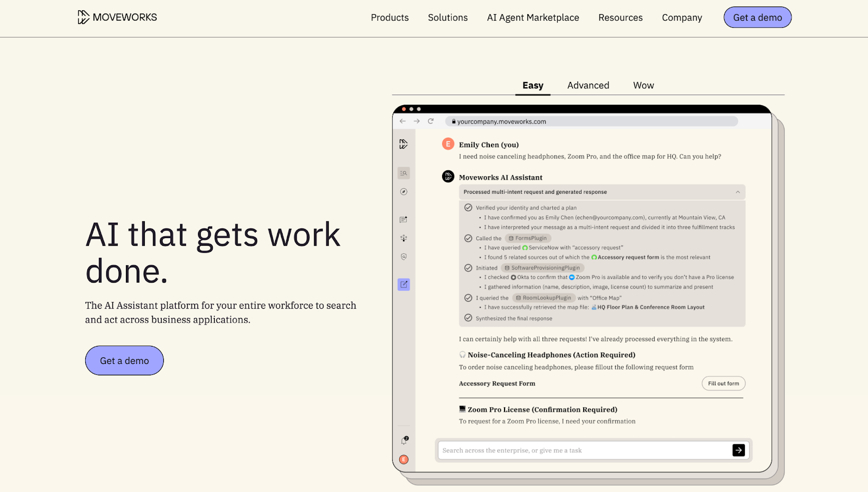Viewport: 868px width, 492px height.
Task: Open the compass explore icon in the sidebar
Action: coord(404,191)
